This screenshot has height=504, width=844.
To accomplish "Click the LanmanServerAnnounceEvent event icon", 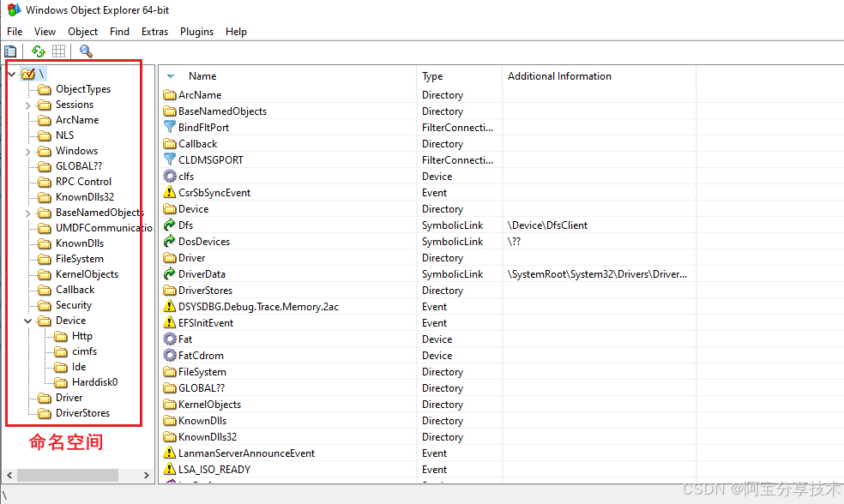I will point(170,453).
